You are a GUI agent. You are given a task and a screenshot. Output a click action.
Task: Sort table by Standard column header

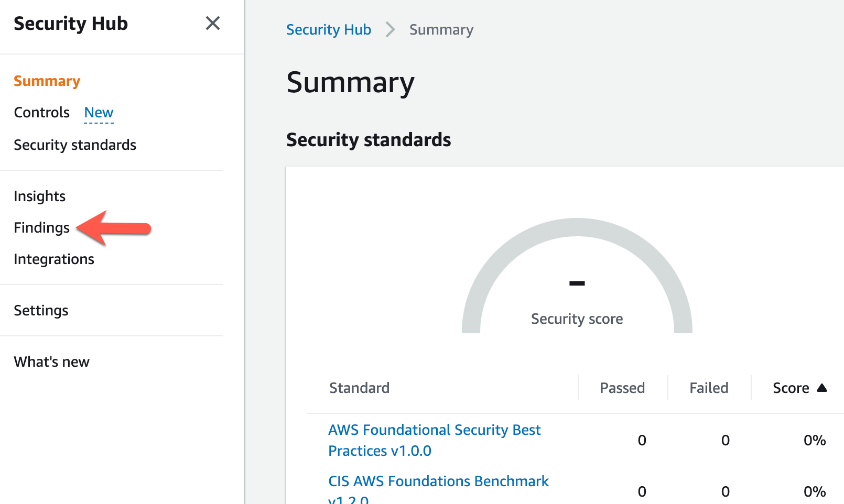(359, 388)
